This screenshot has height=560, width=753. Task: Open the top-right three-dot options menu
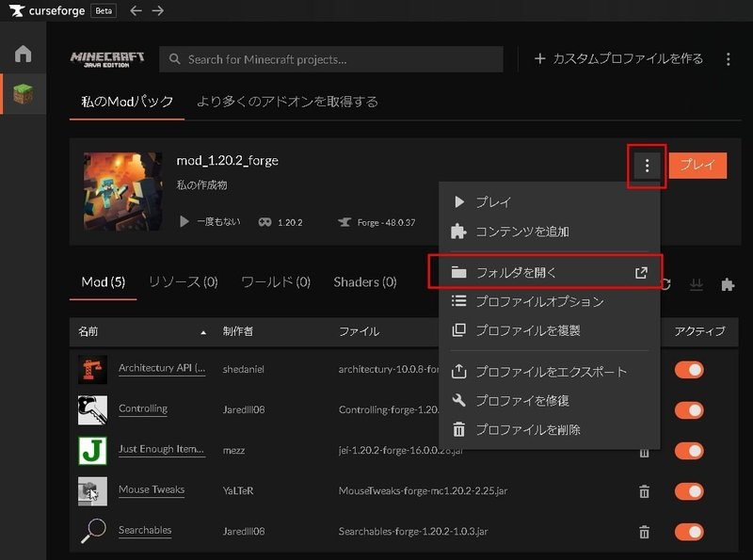tap(728, 59)
